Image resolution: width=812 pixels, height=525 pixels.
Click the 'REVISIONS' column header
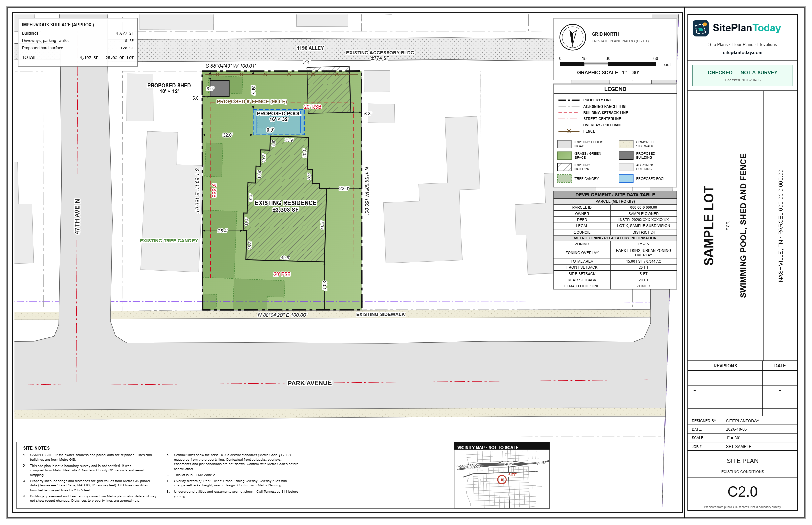click(725, 366)
